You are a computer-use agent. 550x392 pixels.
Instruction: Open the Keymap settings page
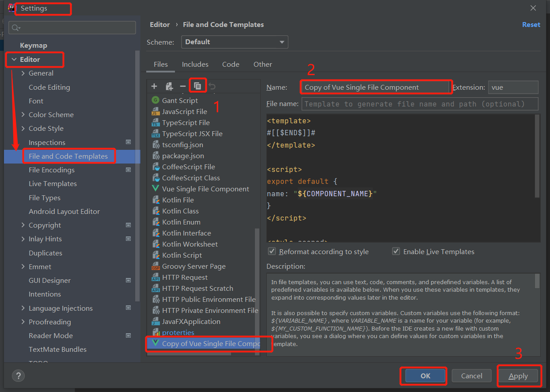[x=34, y=46]
